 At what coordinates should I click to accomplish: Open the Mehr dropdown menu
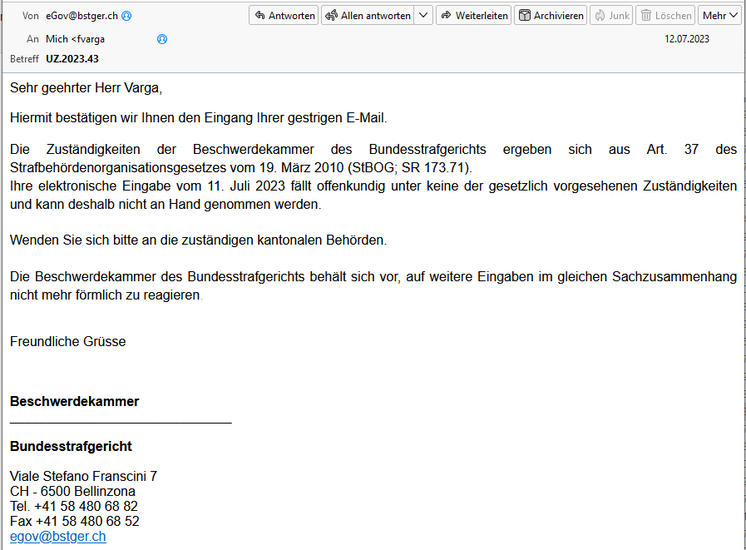pos(719,16)
